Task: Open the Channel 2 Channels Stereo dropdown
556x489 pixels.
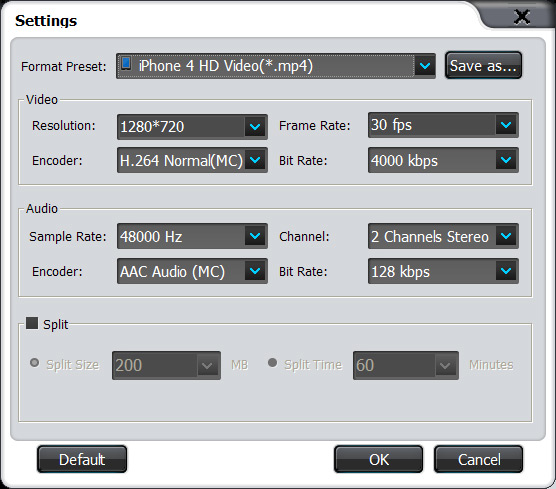Action: click(506, 236)
